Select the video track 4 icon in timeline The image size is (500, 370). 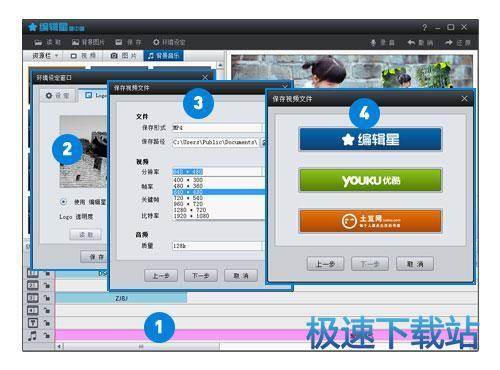tap(33, 310)
